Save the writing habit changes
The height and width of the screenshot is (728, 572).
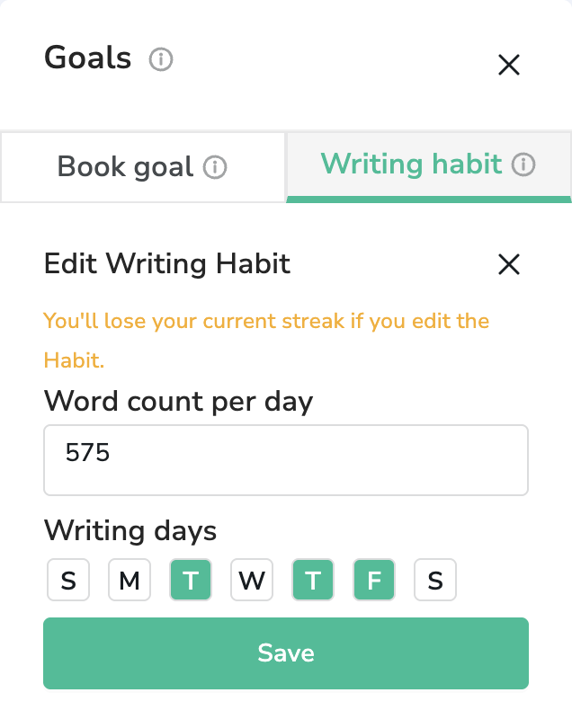click(285, 653)
